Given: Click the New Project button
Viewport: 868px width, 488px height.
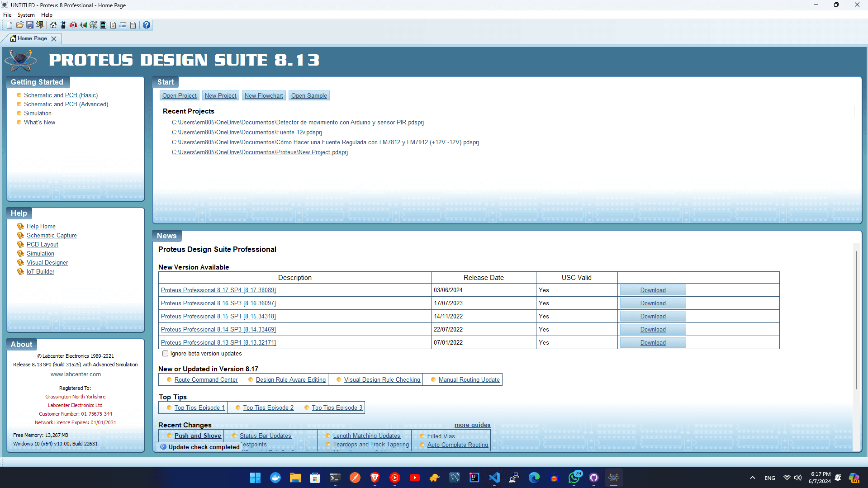Looking at the screenshot, I should tap(220, 95).
